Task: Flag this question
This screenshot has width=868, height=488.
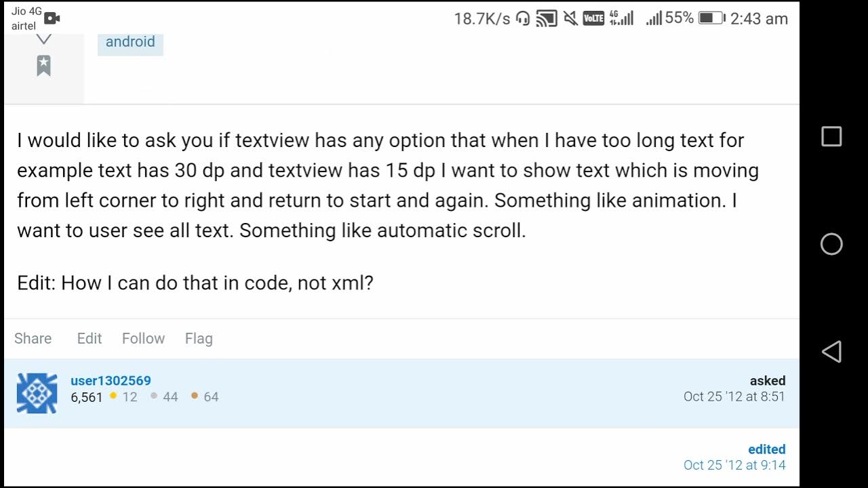Action: (199, 338)
